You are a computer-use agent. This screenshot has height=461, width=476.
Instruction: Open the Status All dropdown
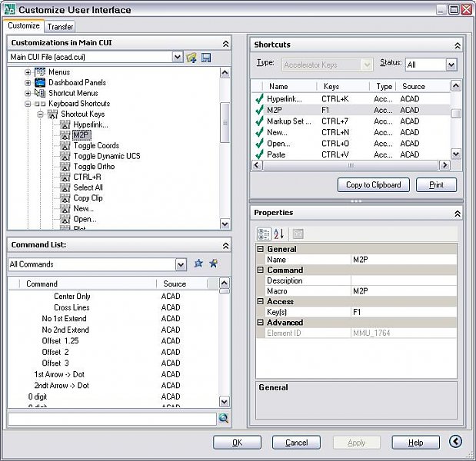pos(451,65)
